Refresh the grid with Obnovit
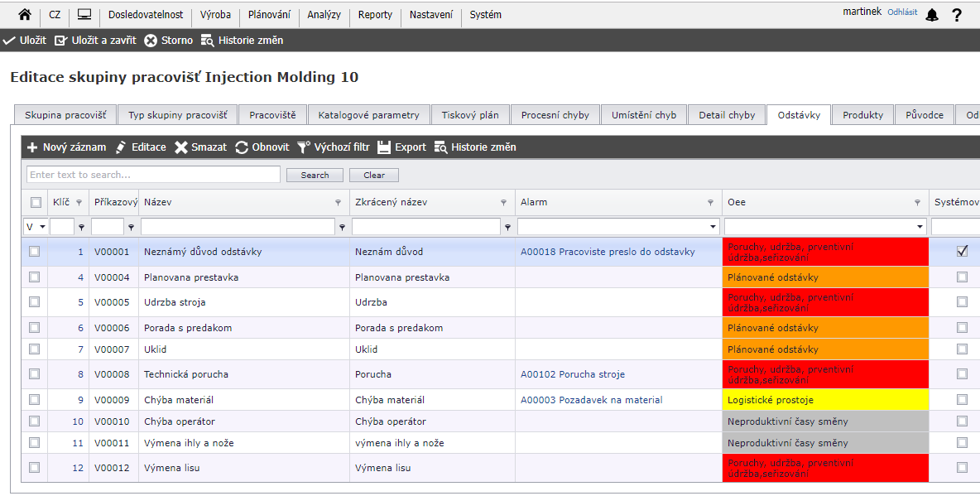The height and width of the screenshot is (496, 980). tap(242, 147)
